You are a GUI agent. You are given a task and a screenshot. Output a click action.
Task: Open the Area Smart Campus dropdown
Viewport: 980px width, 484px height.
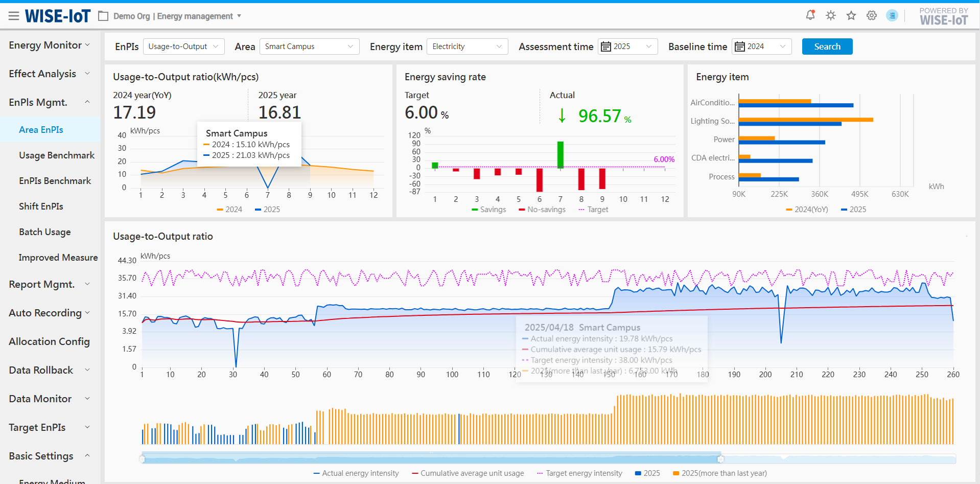pos(309,47)
